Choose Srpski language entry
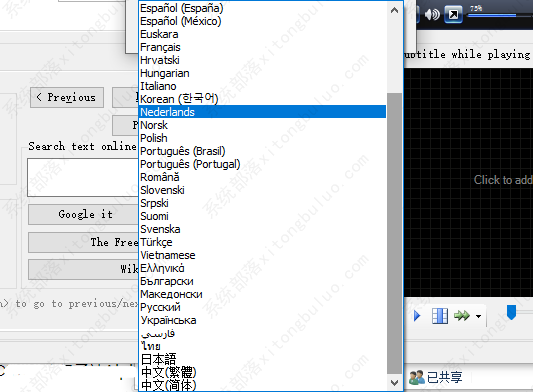This screenshot has width=533, height=392. tap(262, 203)
